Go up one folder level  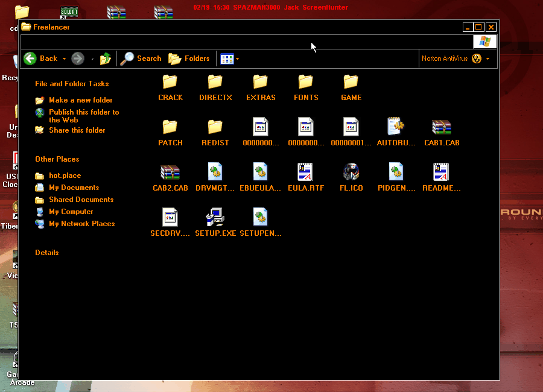(x=105, y=58)
